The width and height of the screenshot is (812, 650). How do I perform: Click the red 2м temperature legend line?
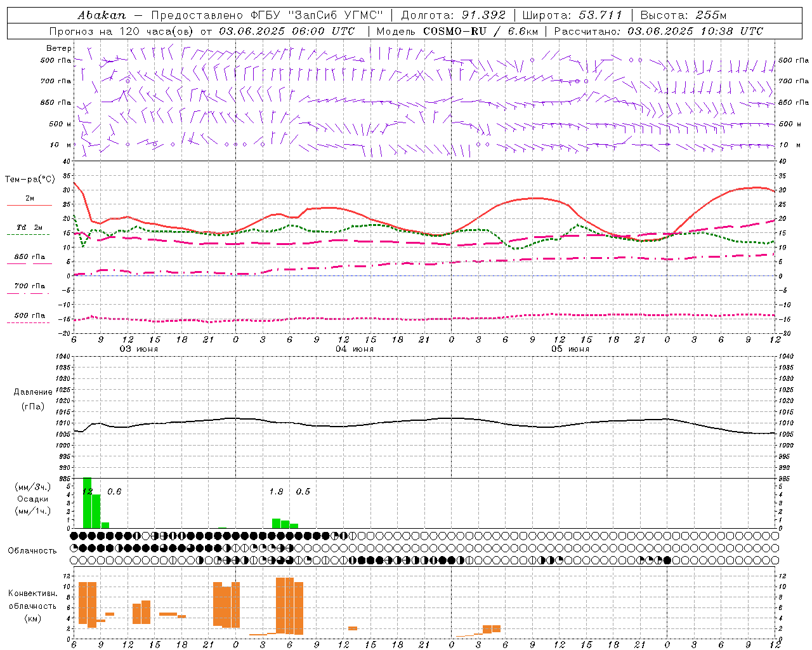tap(29, 205)
